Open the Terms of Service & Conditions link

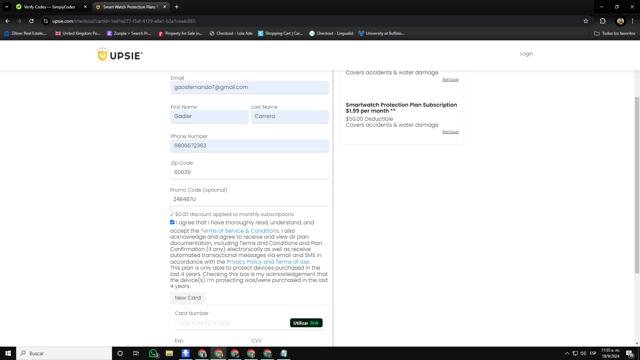pos(240,231)
